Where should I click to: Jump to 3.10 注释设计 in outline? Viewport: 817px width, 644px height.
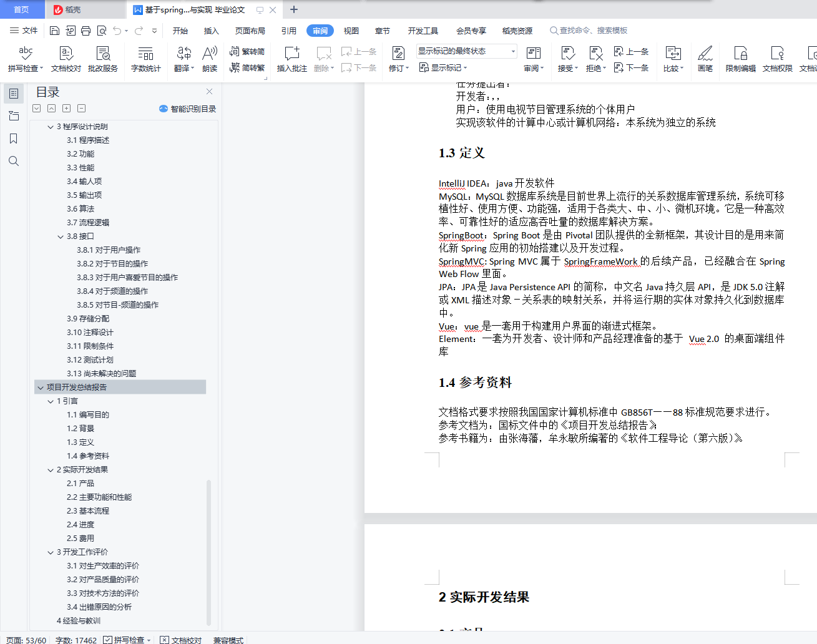90,333
